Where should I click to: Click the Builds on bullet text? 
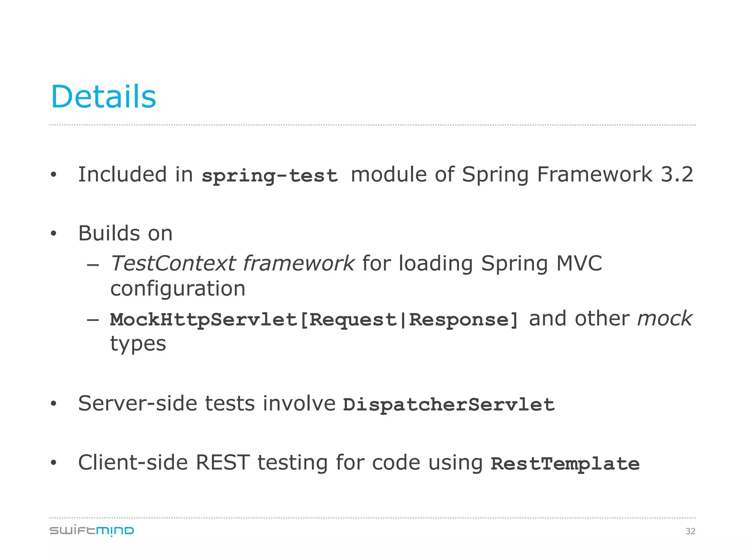tap(125, 233)
